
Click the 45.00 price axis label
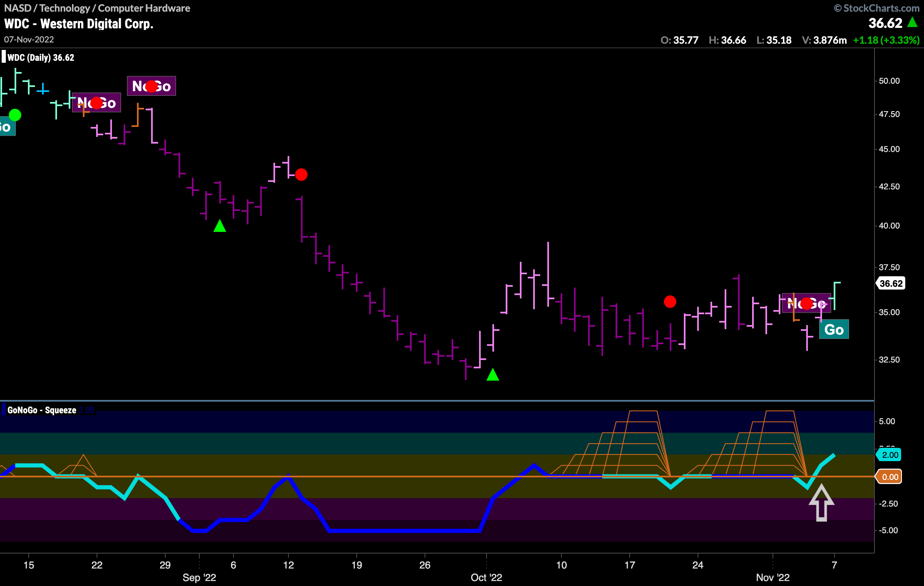[x=889, y=149]
